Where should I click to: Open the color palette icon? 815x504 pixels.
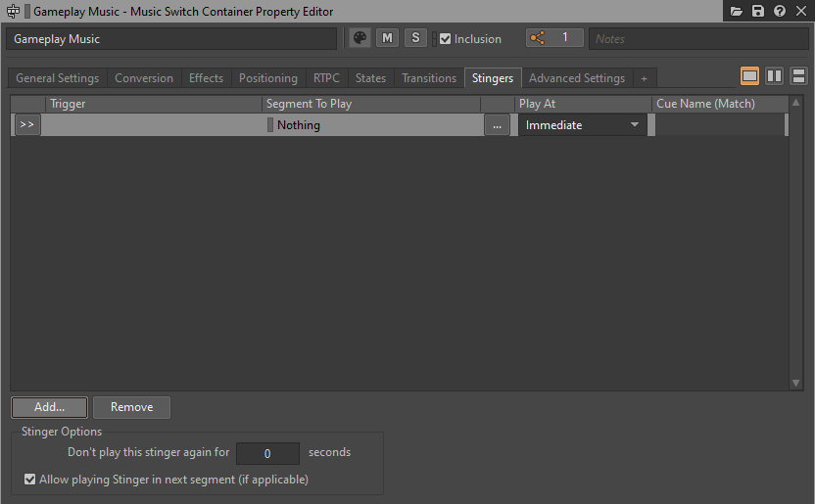(360, 38)
